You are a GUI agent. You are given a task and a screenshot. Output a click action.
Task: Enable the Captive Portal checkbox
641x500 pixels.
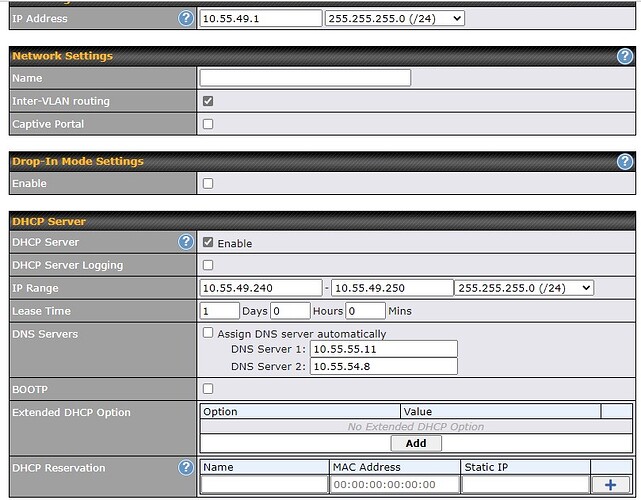point(208,124)
